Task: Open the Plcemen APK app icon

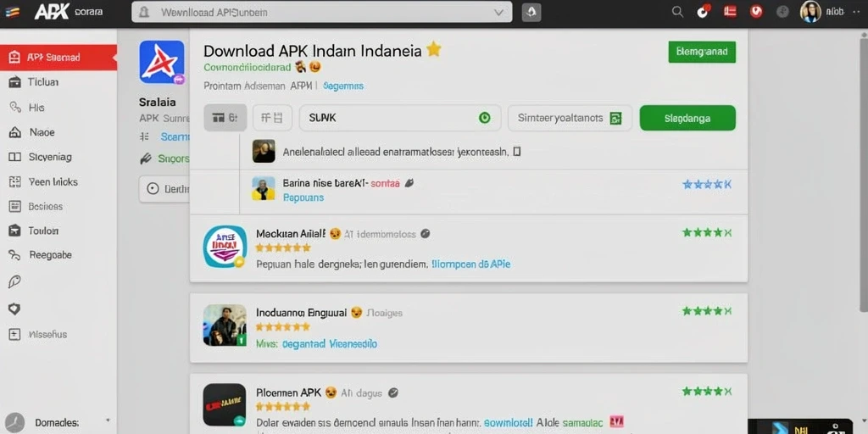Action: [225, 405]
